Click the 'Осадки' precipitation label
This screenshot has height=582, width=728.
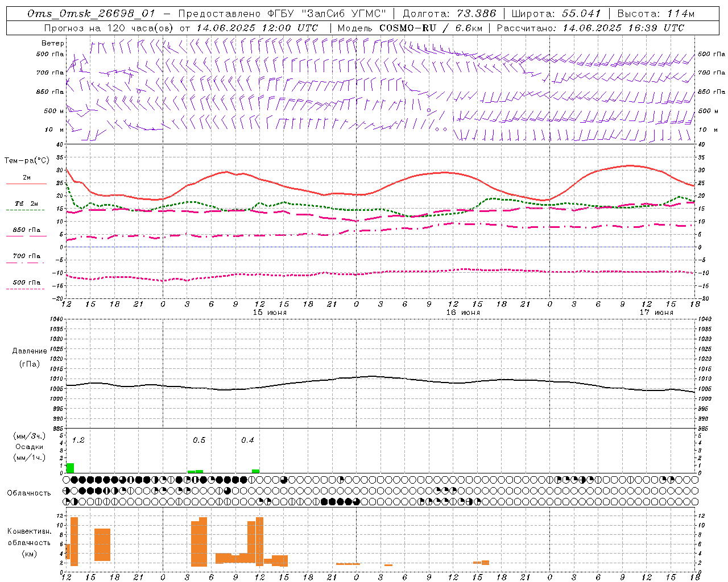29,447
